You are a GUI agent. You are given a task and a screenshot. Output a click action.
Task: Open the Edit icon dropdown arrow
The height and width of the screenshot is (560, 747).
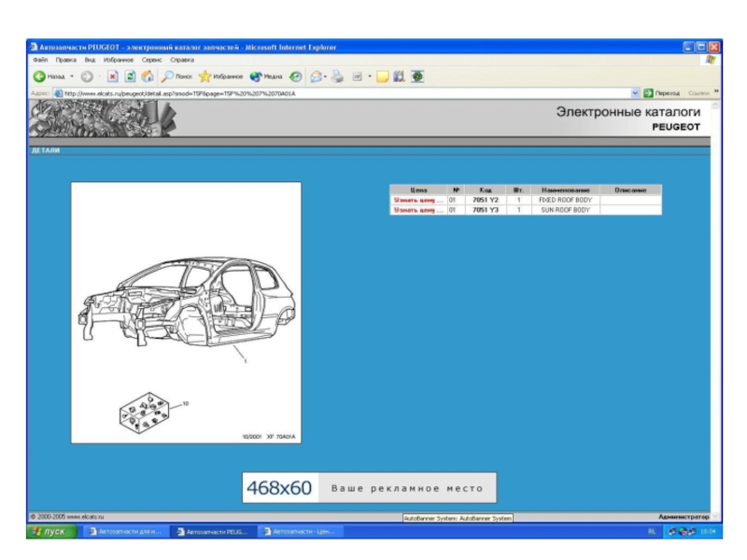click(x=370, y=77)
